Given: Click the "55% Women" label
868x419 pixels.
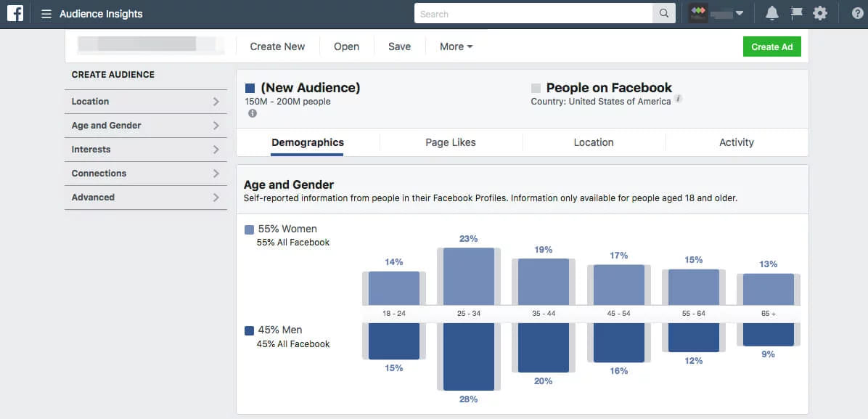Looking at the screenshot, I should 287,229.
